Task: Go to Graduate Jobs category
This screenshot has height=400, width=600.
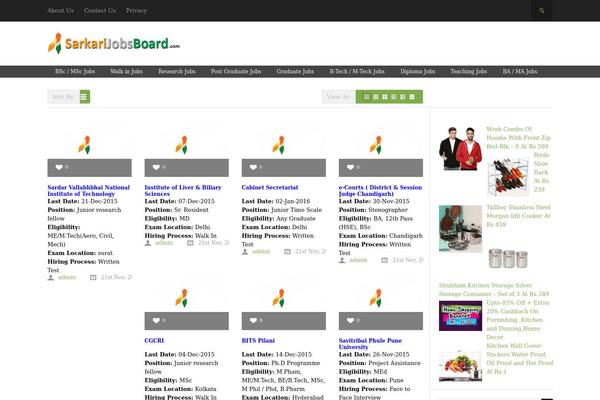Action: coord(295,72)
